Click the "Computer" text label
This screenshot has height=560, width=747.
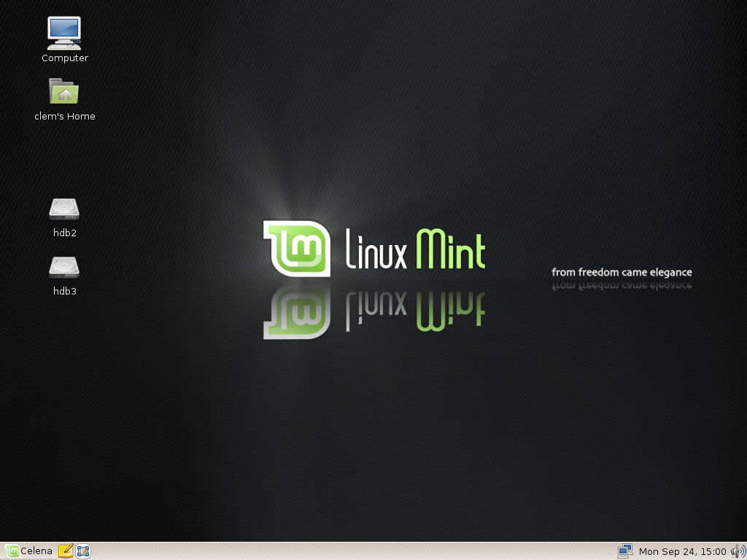tap(65, 58)
